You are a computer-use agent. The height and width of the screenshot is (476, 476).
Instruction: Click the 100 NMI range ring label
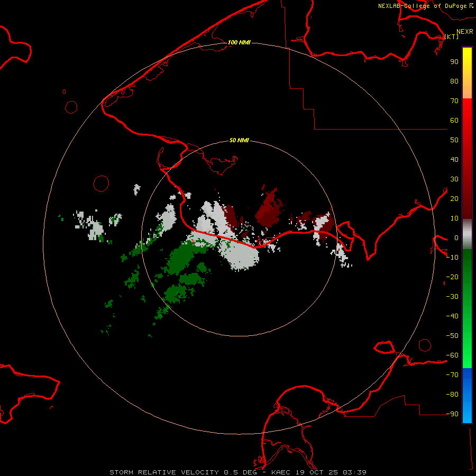coord(239,42)
